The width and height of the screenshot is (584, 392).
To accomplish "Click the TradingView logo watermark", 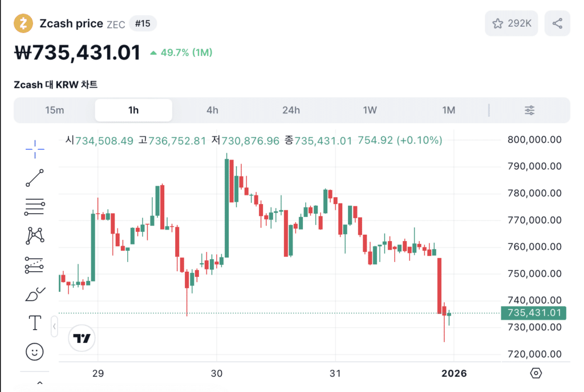I will (82, 338).
